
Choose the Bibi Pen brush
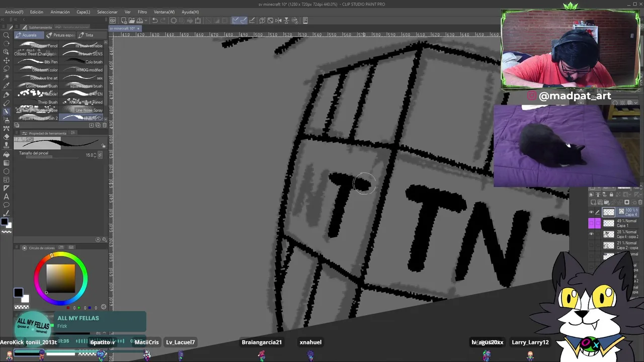37,62
